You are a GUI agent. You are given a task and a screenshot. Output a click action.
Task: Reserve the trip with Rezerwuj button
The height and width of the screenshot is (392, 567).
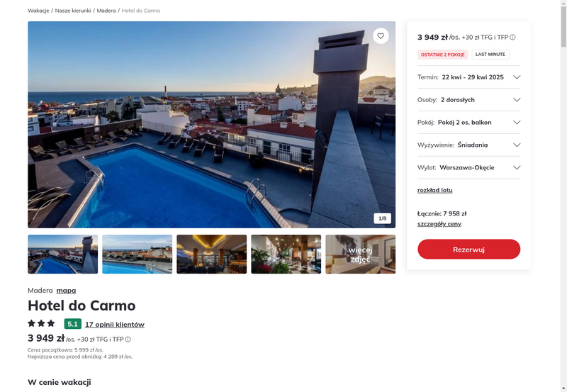[468, 249]
